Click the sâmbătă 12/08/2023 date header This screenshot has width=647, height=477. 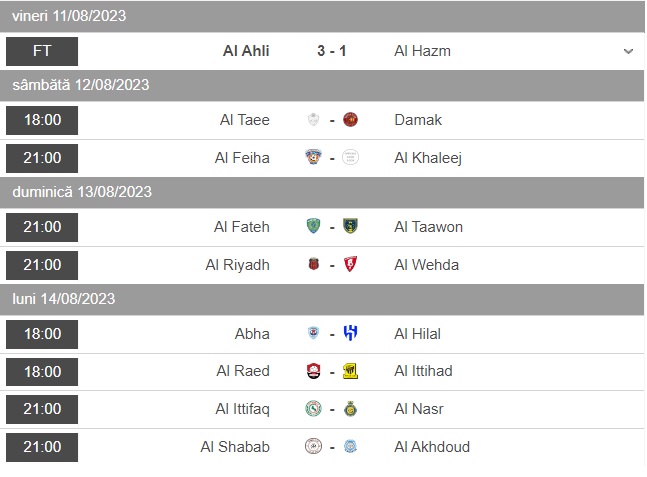coord(81,85)
